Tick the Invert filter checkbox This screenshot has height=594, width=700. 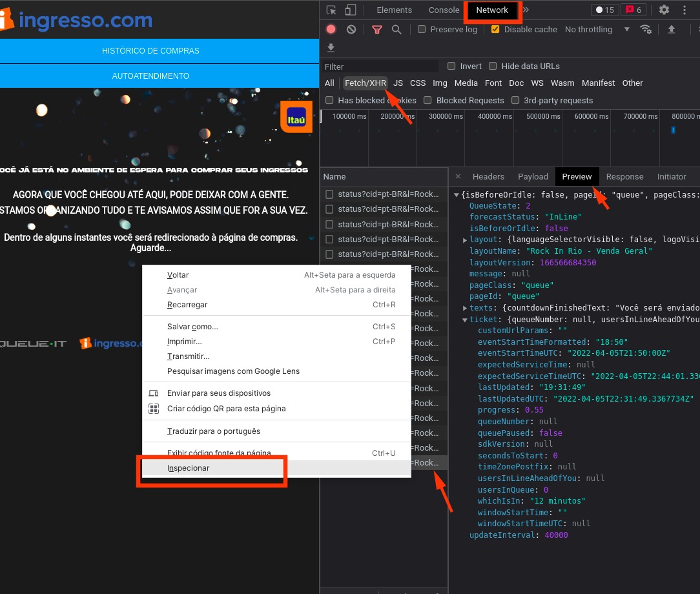click(451, 66)
